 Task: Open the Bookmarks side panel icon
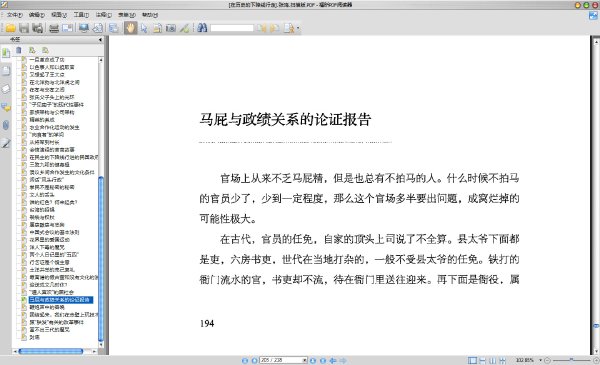tap(6, 52)
